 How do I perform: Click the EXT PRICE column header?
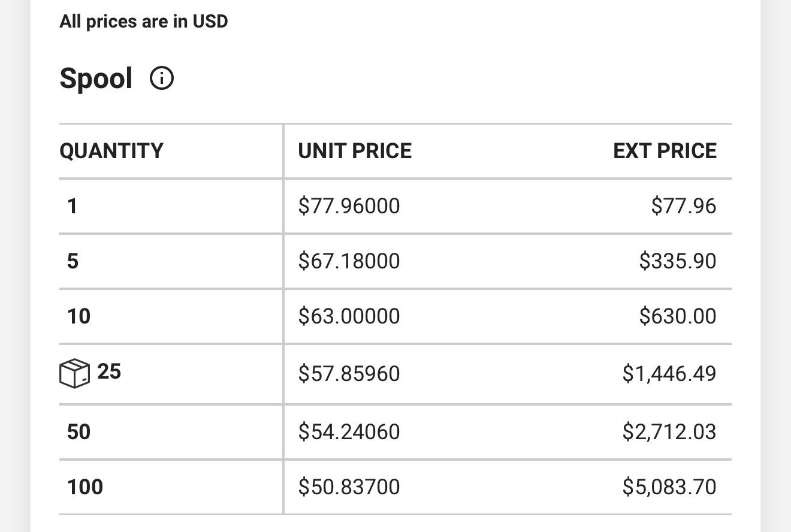point(665,151)
